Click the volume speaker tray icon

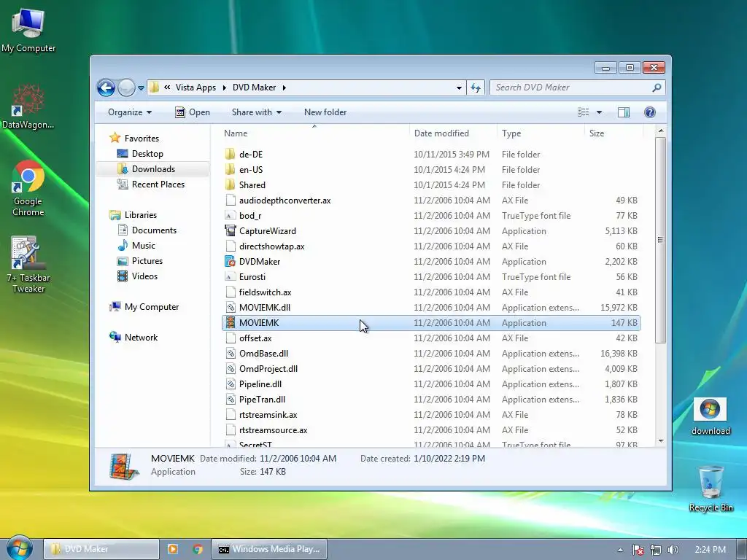(x=673, y=550)
